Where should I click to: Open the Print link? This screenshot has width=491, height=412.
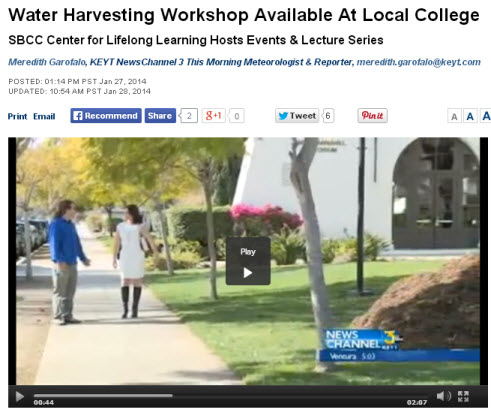click(x=17, y=116)
